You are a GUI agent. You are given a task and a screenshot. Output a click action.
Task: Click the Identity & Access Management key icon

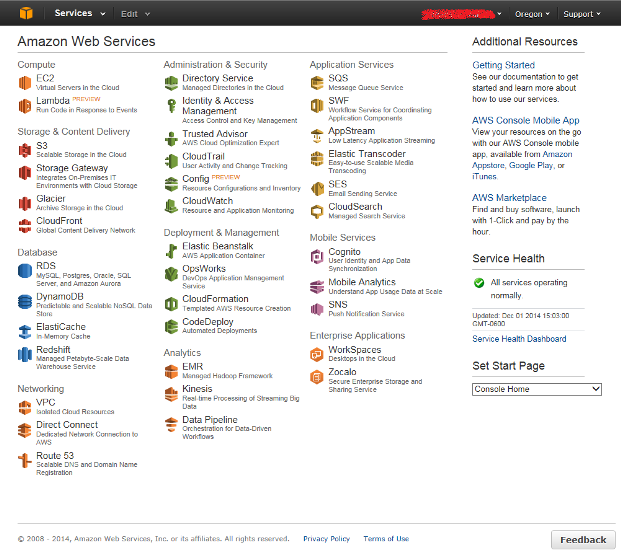click(171, 106)
